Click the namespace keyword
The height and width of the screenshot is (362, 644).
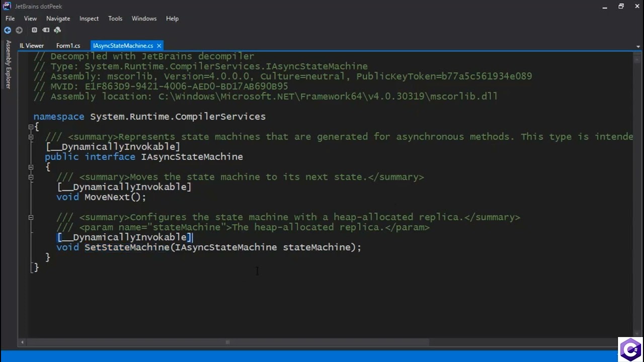(x=59, y=117)
